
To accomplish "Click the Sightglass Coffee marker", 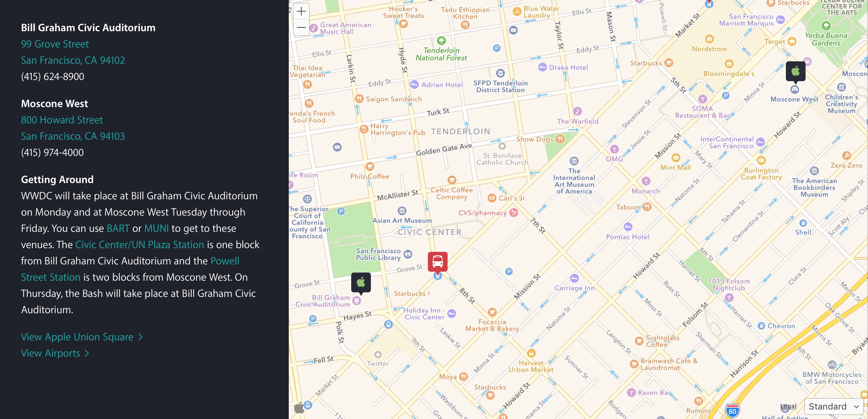I will click(x=639, y=341).
